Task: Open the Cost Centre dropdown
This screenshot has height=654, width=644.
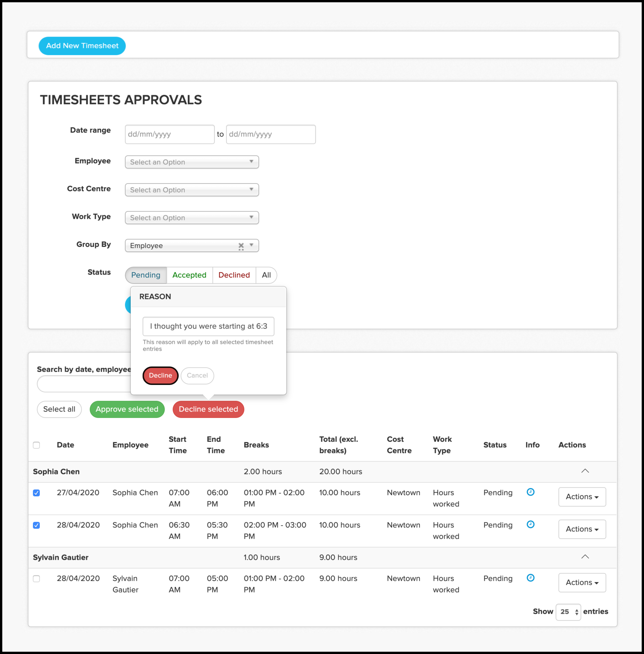Action: pos(192,190)
